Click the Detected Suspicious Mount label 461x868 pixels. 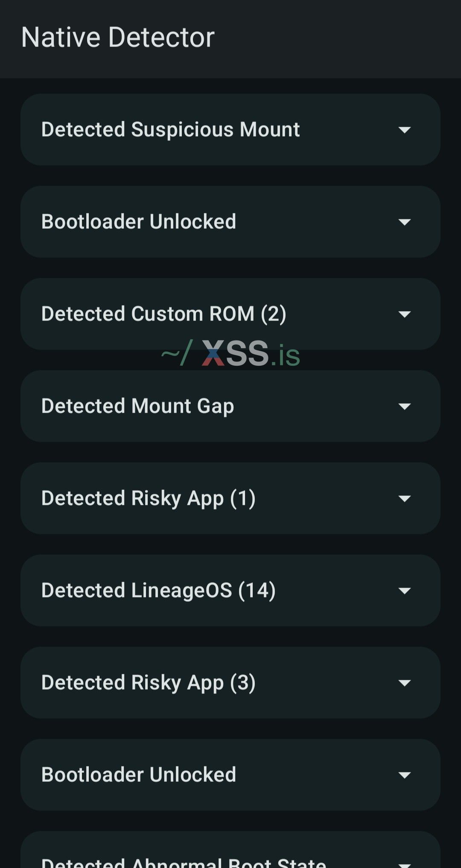170,130
